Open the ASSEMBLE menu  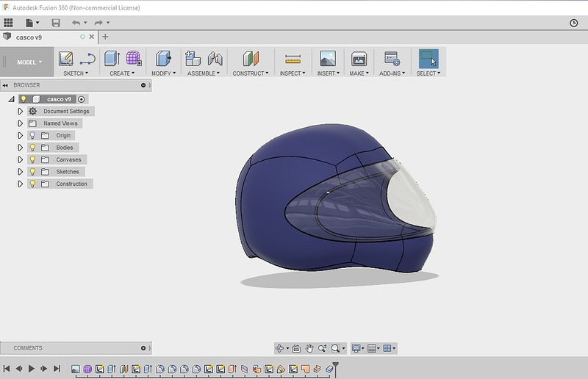click(x=204, y=73)
